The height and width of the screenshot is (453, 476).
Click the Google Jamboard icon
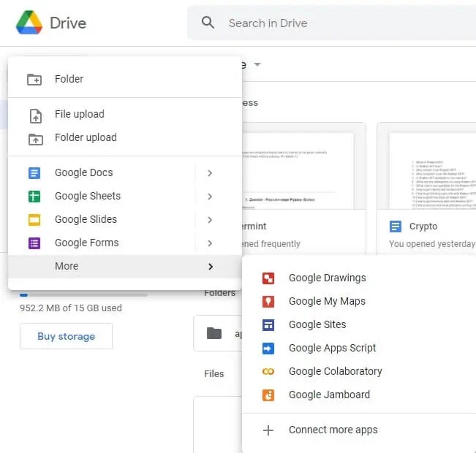tap(268, 395)
